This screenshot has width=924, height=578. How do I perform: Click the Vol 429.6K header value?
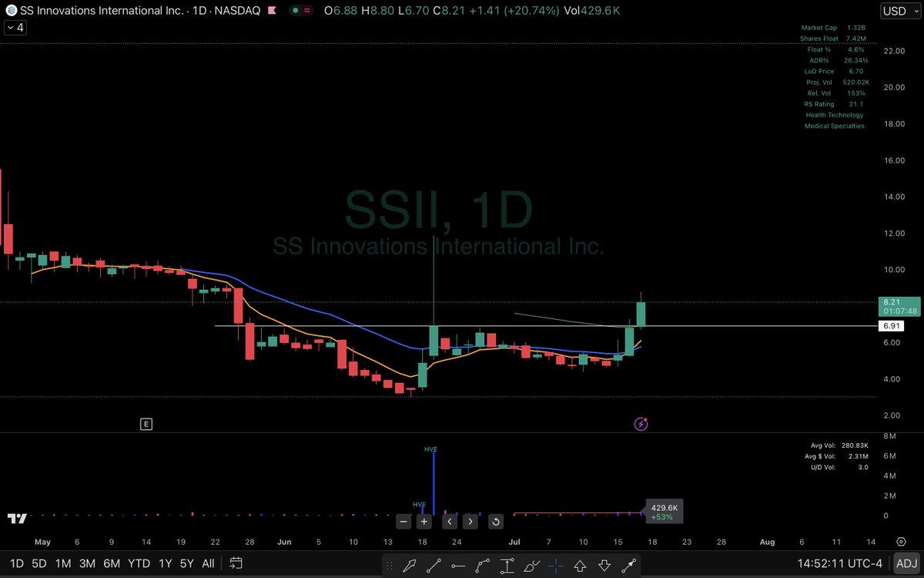(x=594, y=11)
